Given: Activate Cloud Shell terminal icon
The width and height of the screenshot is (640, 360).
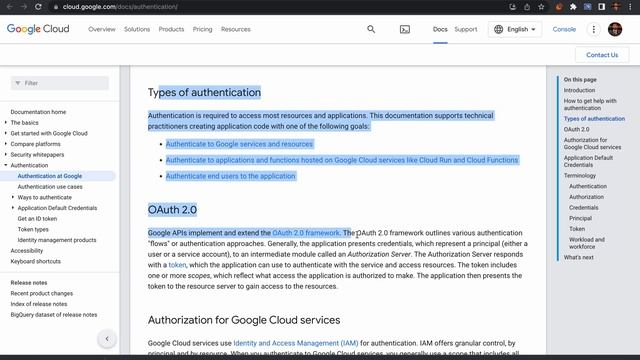Looking at the screenshot, I should coord(404,29).
